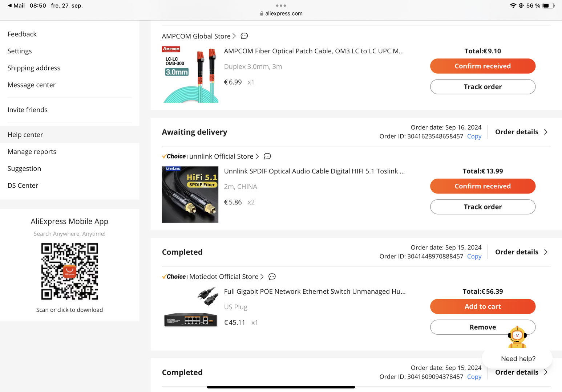
Task: Message the unnlink Official Store seller
Action: pyautogui.click(x=267, y=156)
